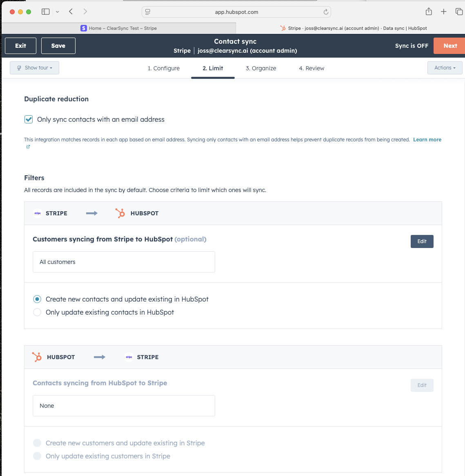The width and height of the screenshot is (465, 476).
Task: Open the Show tour dropdown
Action: (x=34, y=68)
